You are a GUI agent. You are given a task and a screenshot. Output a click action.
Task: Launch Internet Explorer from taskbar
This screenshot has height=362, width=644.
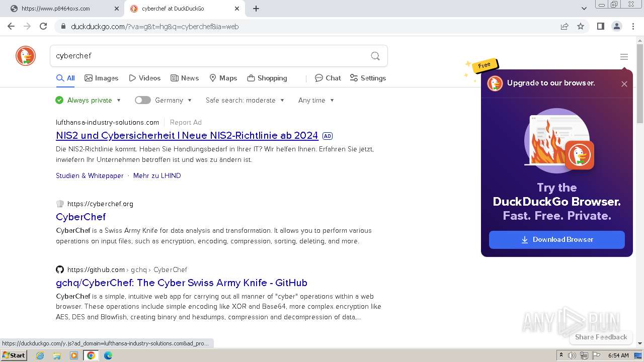click(40, 355)
